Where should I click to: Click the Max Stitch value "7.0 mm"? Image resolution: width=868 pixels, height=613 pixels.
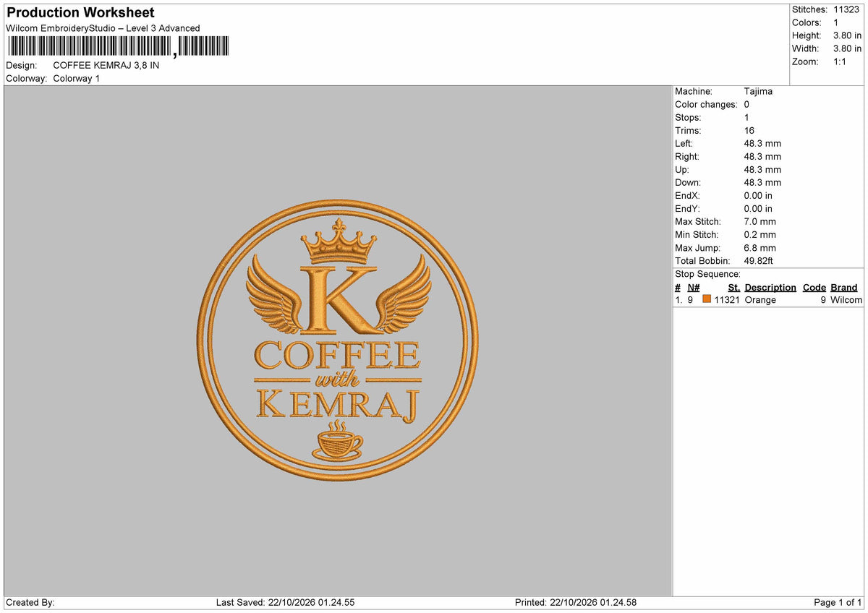(760, 221)
